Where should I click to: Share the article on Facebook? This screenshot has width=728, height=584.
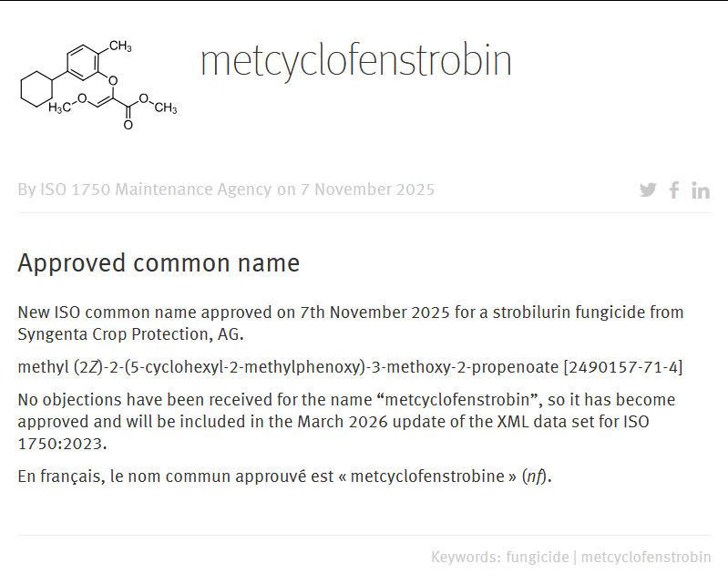click(x=674, y=190)
